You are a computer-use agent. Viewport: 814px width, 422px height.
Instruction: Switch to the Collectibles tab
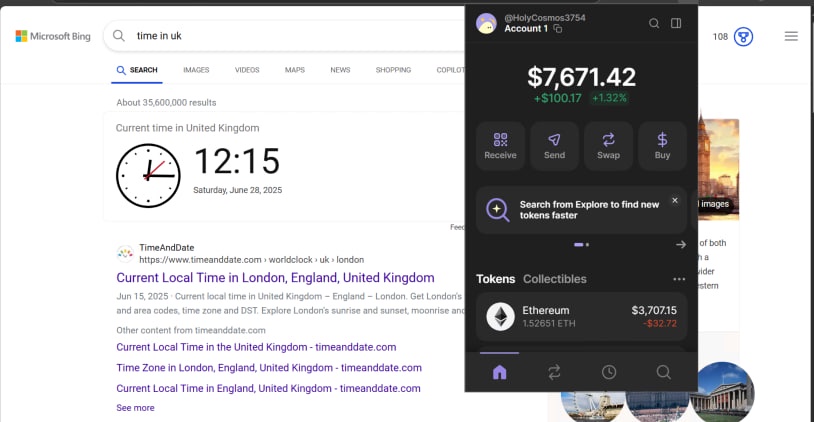554,279
